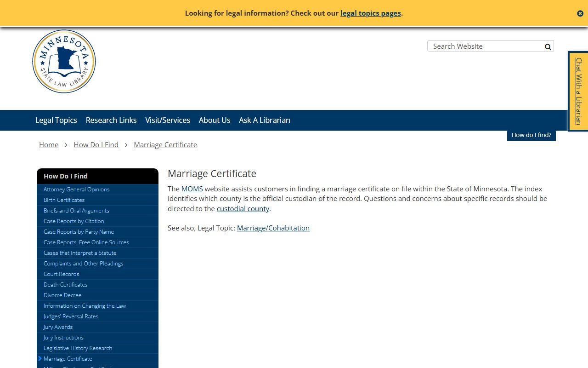This screenshot has height=368, width=588.
Task: Open Marriage/Cohabitation legal topic link
Action: pos(273,228)
